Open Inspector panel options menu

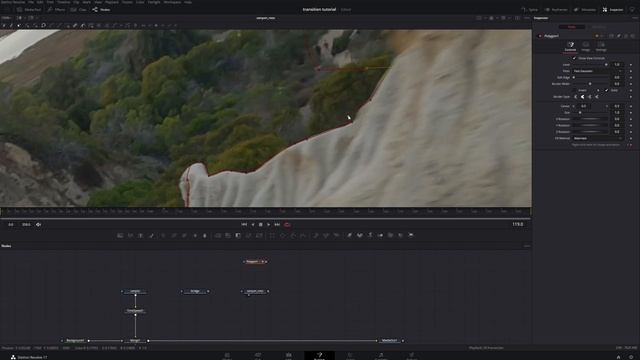(x=635, y=18)
